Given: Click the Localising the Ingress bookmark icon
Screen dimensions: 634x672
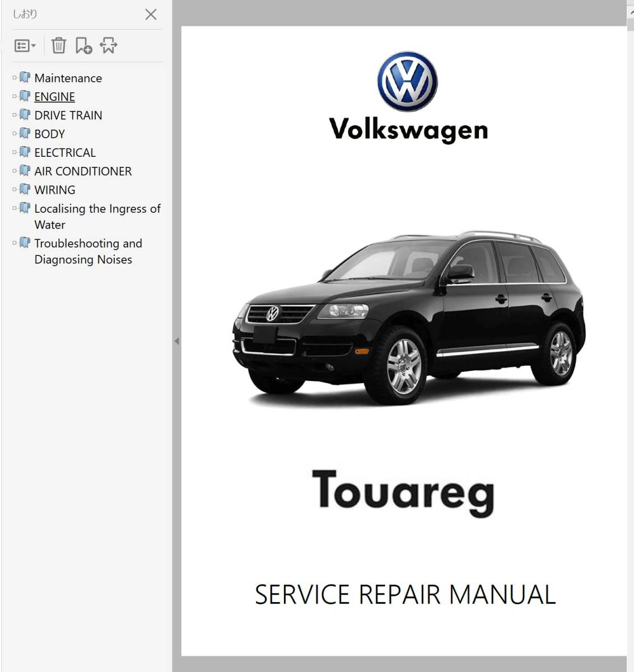Looking at the screenshot, I should pyautogui.click(x=25, y=208).
